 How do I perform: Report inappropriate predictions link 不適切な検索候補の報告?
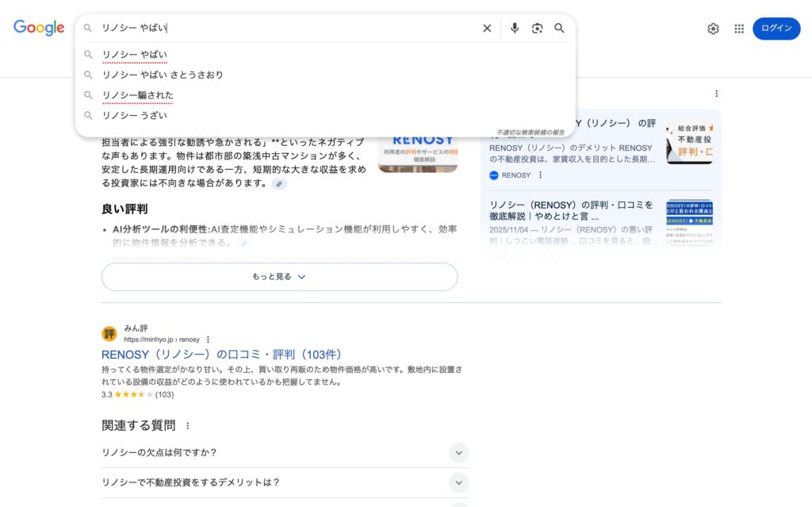click(530, 132)
